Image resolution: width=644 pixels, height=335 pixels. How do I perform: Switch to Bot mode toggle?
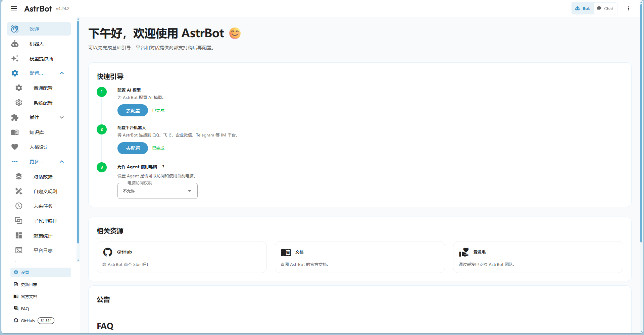tap(583, 8)
